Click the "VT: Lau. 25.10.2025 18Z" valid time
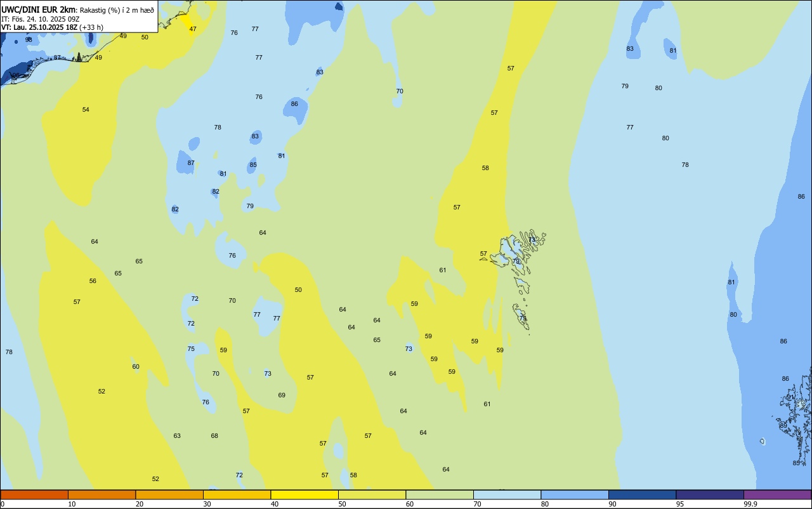This screenshot has height=509, width=812. (39, 27)
